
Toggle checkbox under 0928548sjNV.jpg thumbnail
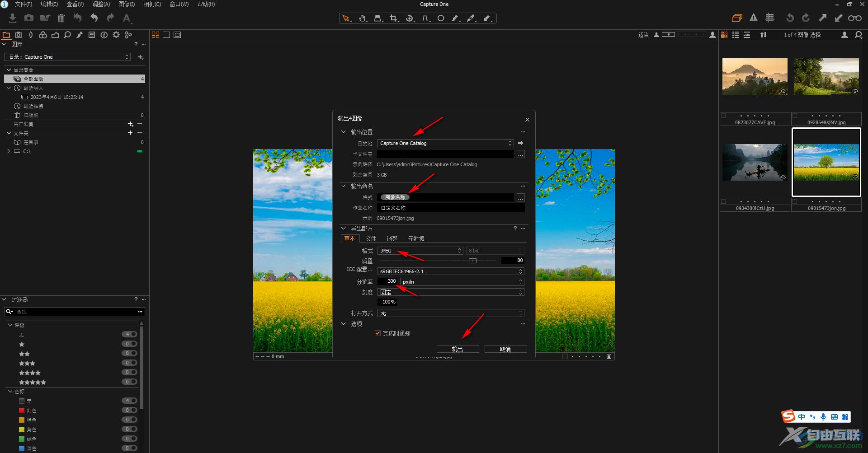pyautogui.click(x=795, y=116)
